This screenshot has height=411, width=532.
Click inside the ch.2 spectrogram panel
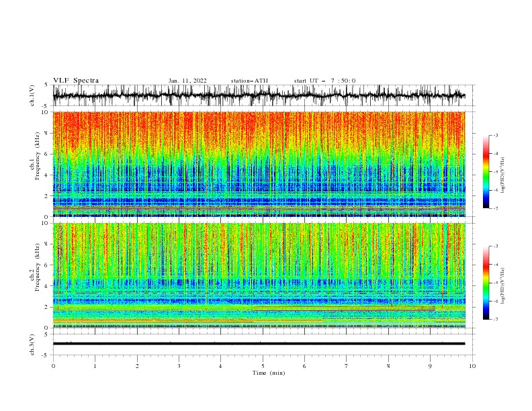tap(259, 275)
